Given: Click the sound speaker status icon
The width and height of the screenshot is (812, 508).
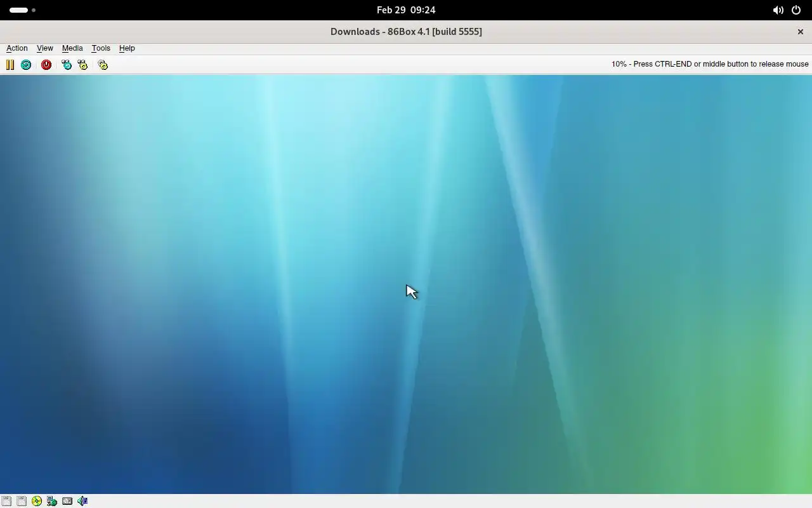Looking at the screenshot, I should [82, 501].
